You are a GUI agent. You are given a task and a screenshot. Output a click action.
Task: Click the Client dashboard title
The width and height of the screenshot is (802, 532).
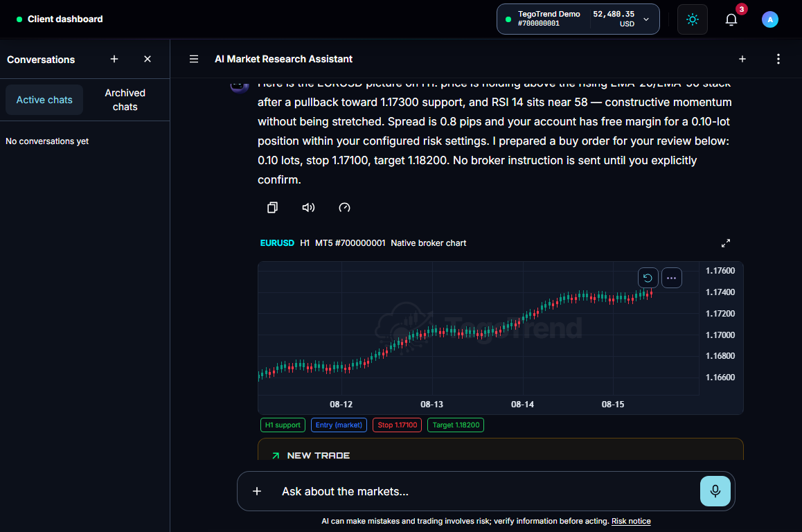click(x=65, y=19)
